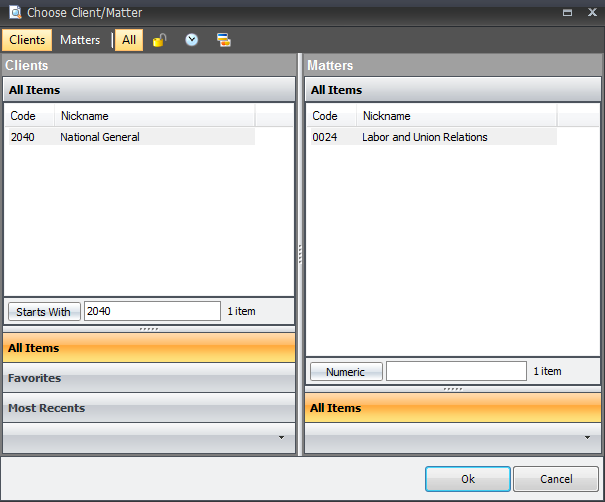Expand the Matters navigation pane dropdown arrow

pos(587,438)
